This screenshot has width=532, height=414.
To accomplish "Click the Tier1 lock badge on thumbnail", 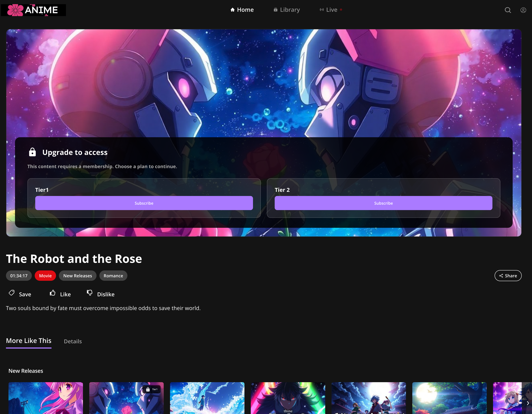I will coord(151,389).
